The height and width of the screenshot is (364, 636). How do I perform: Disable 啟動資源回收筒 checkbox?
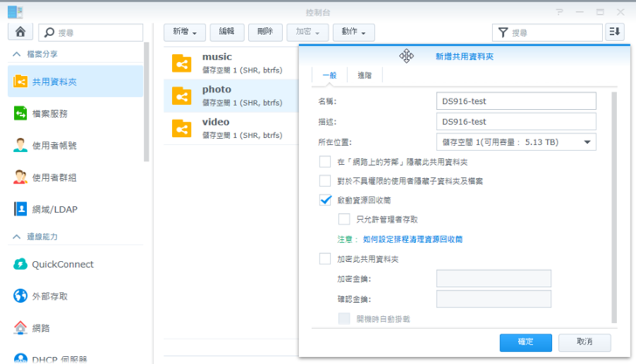(x=326, y=200)
